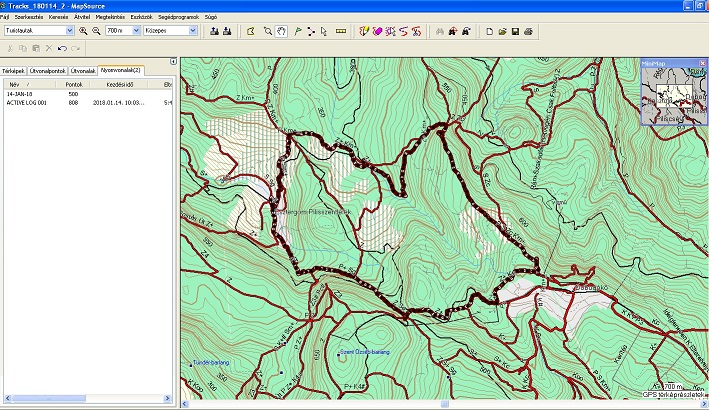Switch to the Útvonalpontok tab
709x410 pixels.
48,71
